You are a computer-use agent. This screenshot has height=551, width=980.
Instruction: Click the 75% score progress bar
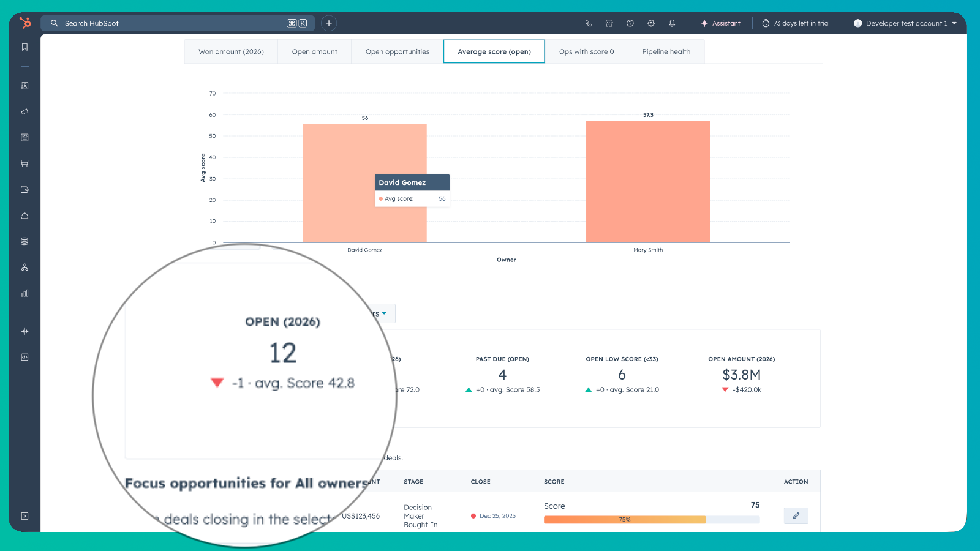point(625,520)
